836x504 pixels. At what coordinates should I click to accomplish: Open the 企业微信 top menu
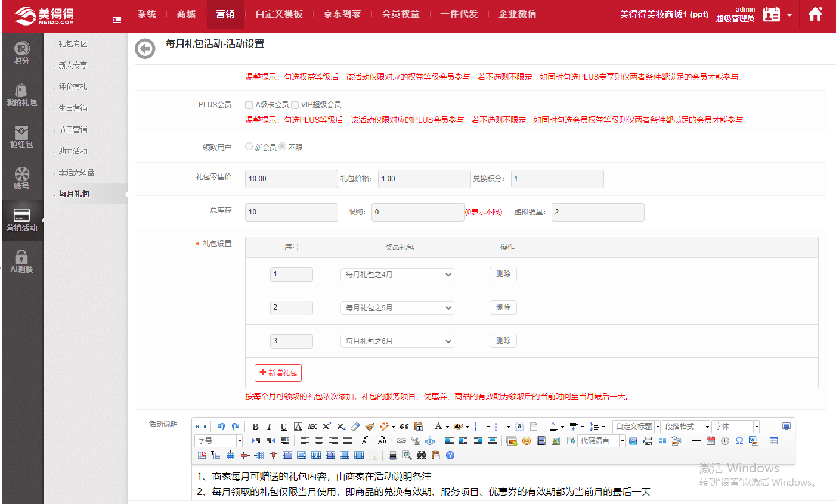(x=518, y=14)
